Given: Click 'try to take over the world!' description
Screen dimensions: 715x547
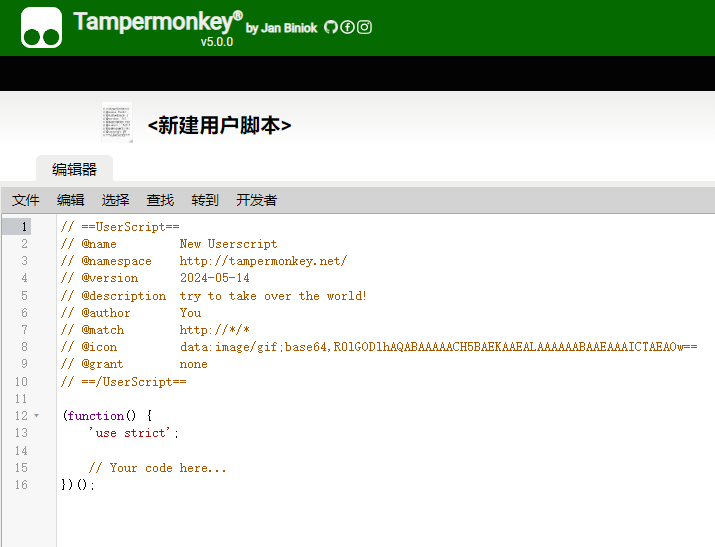Looking at the screenshot, I should point(273,296).
